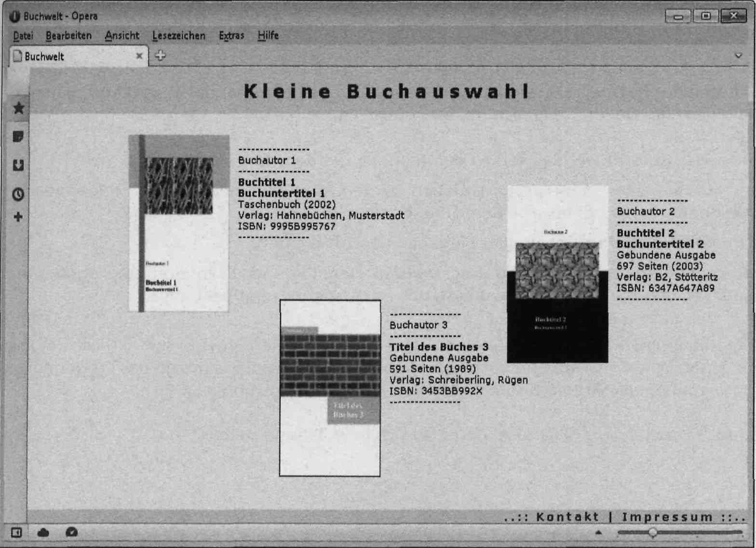Click the Buchtitel 1 book cover image
The height and width of the screenshot is (548, 756).
click(x=179, y=223)
